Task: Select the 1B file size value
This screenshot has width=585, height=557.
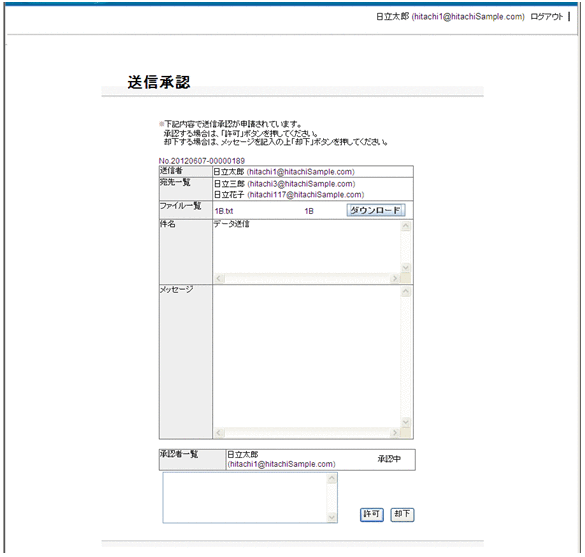Action: tap(309, 211)
